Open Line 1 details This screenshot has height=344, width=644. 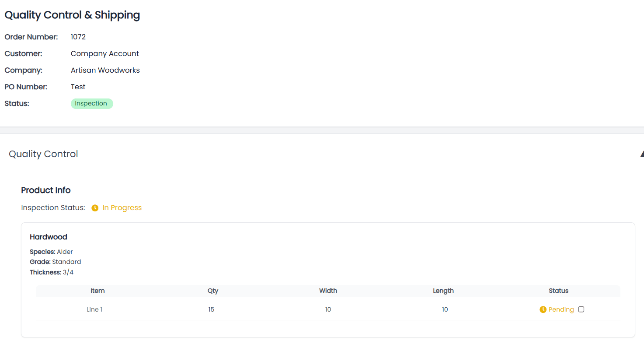[x=94, y=309]
